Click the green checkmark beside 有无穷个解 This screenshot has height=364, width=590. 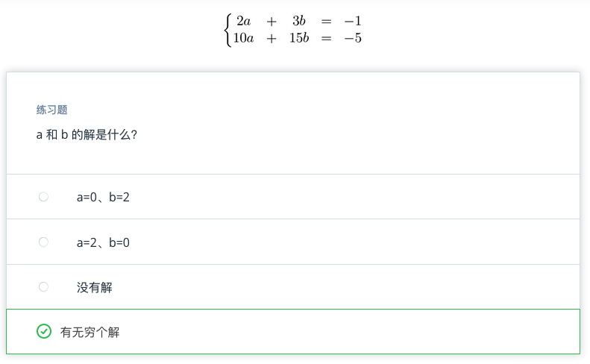coord(44,332)
